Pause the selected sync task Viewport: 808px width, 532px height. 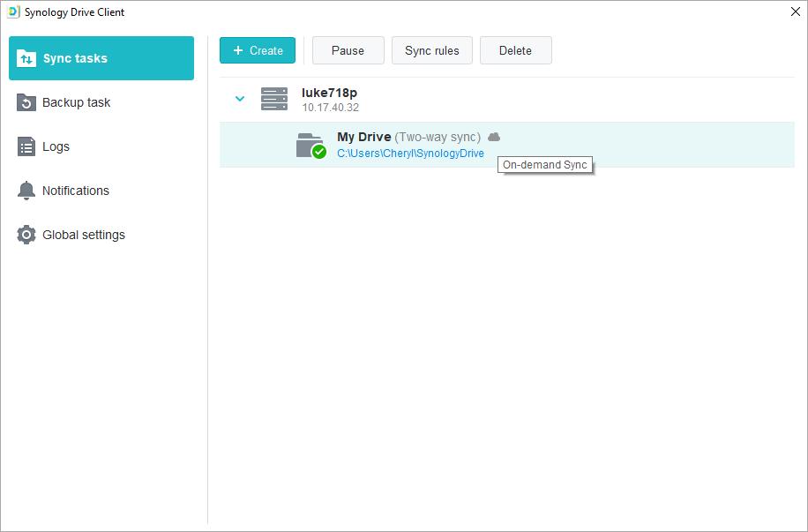(348, 50)
